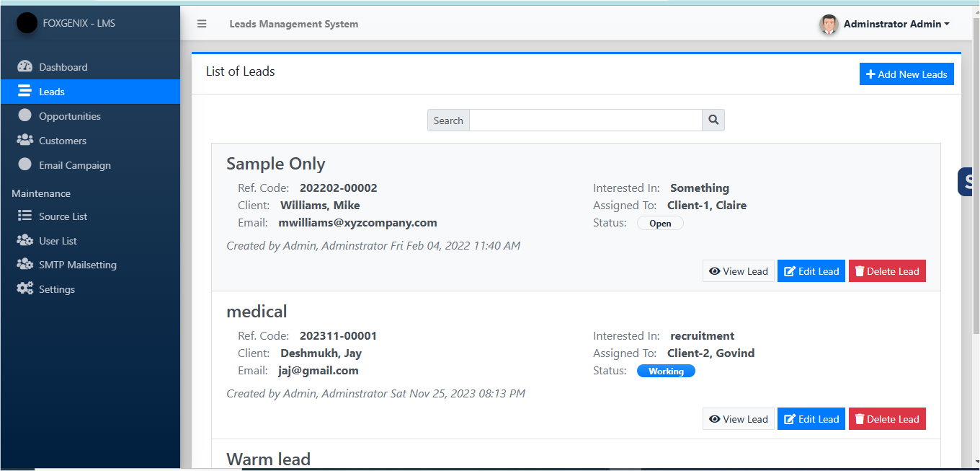Select Leads in the sidebar
Viewport: 980px width, 471px height.
pyautogui.click(x=90, y=92)
